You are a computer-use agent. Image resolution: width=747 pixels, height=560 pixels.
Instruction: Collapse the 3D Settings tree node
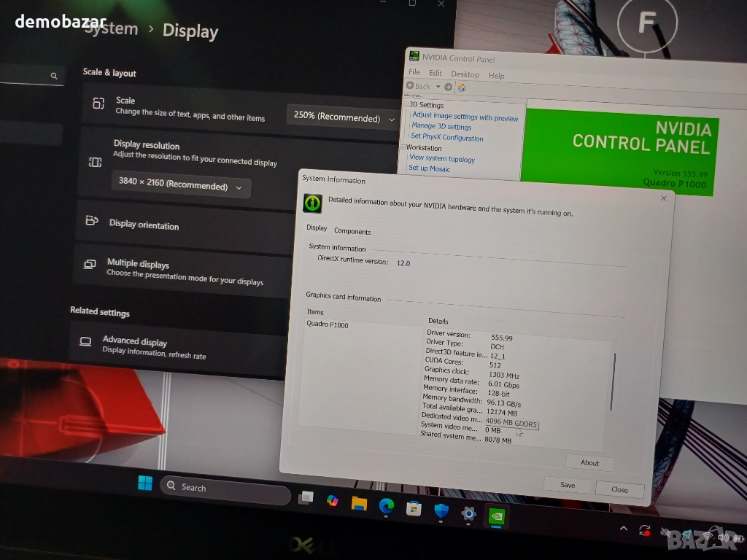pos(406,104)
